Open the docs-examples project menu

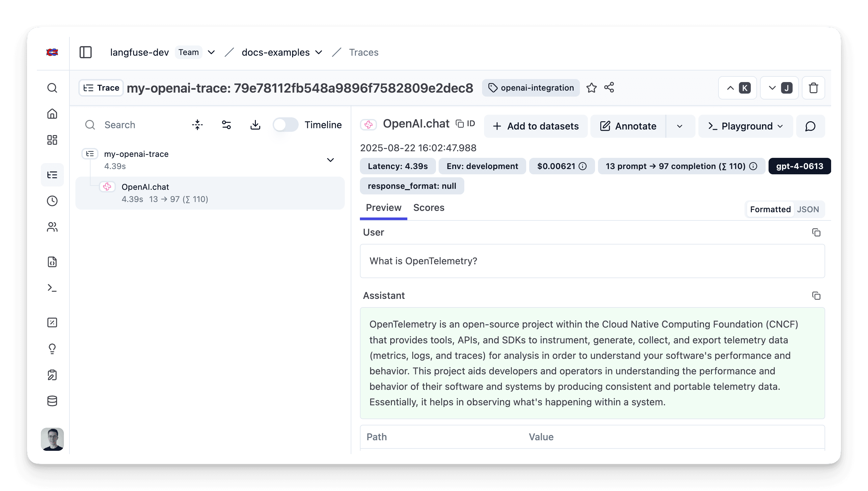tap(318, 52)
